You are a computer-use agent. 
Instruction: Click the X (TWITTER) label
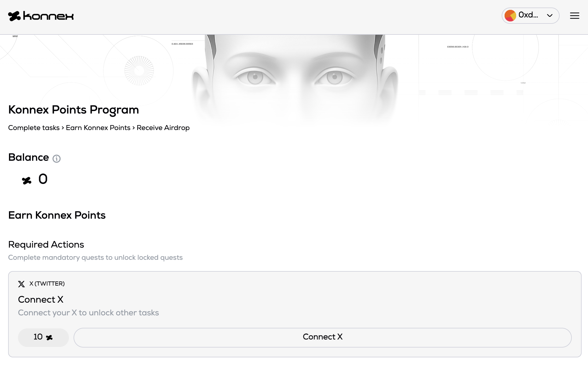47,284
